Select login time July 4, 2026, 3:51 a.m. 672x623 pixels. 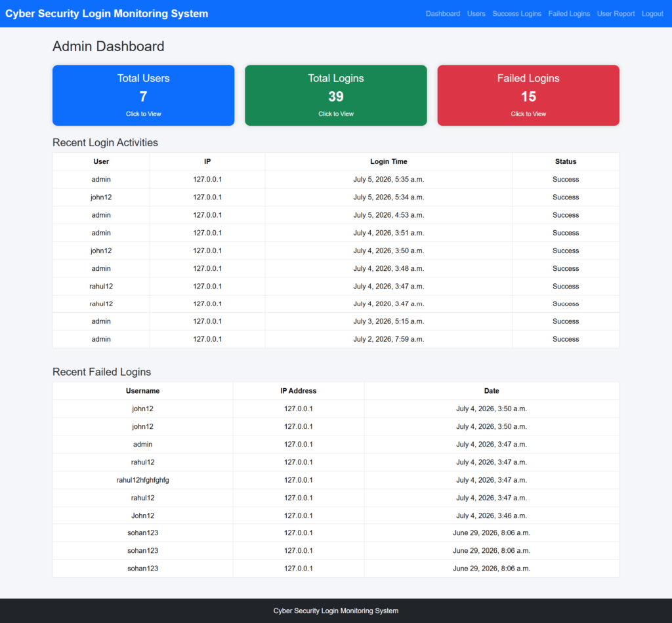(x=388, y=233)
